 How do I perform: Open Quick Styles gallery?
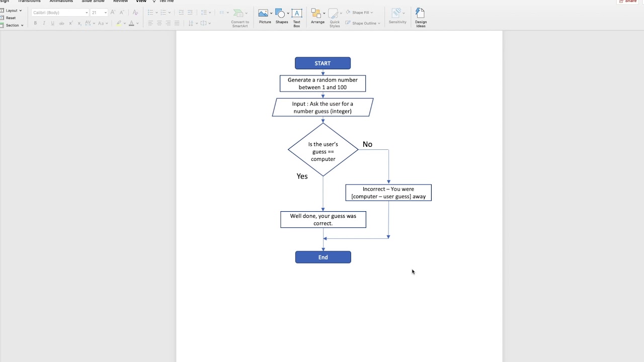(x=335, y=18)
